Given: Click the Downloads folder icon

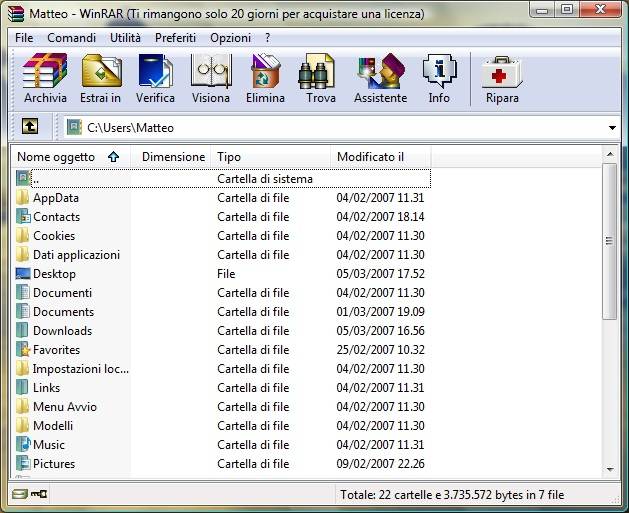Looking at the screenshot, I should 23,331.
